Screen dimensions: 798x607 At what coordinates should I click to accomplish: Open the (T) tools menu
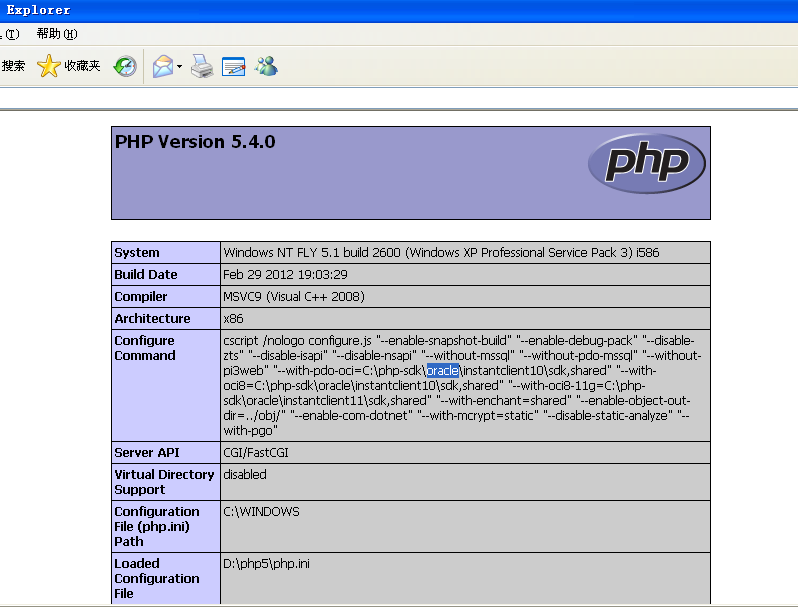[11, 34]
